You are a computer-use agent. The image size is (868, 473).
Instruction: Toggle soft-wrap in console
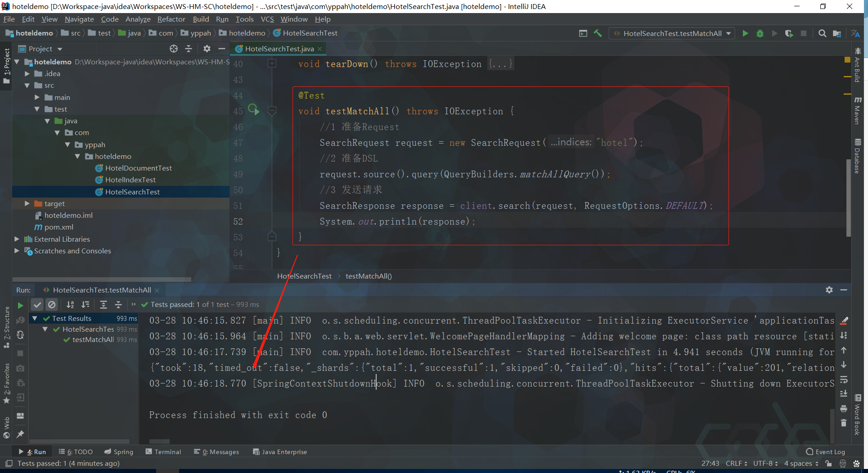point(844,379)
